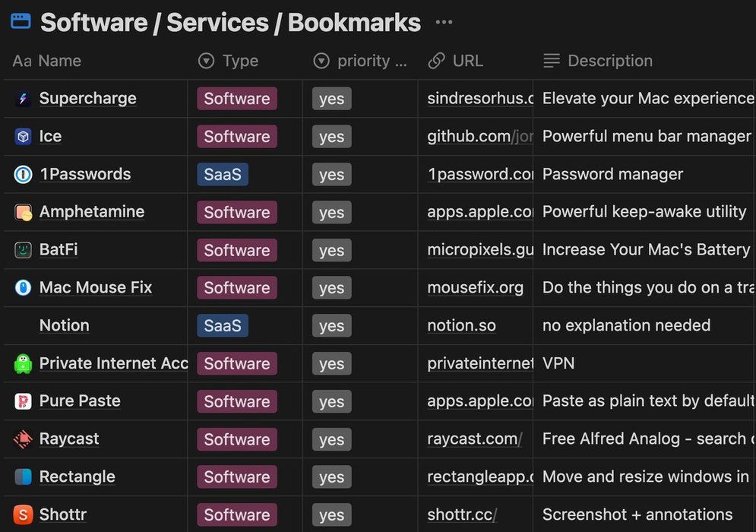Follow the micropixels URL for BatFi
Image resolution: width=756 pixels, height=532 pixels.
(480, 250)
